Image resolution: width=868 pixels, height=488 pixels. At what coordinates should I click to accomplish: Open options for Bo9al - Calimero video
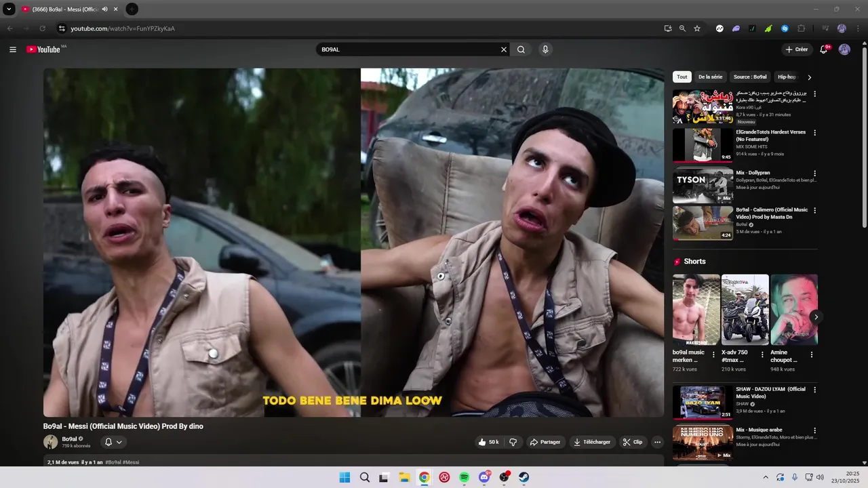(815, 211)
